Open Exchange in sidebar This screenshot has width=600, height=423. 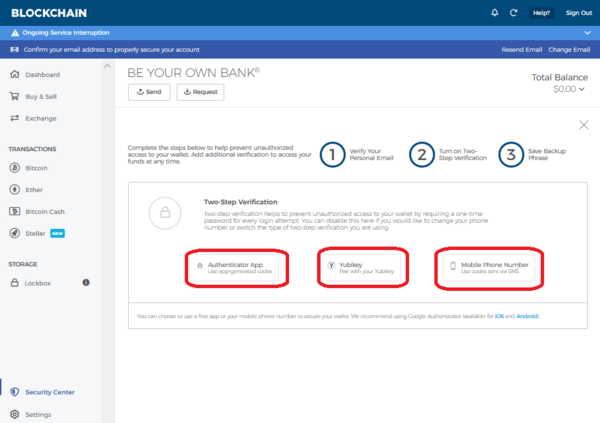[x=41, y=118]
